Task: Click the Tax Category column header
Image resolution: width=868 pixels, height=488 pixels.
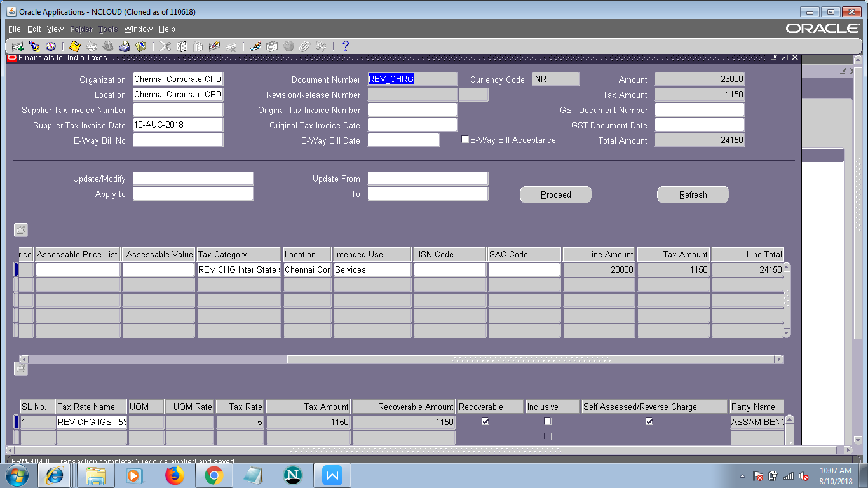Action: click(239, 254)
